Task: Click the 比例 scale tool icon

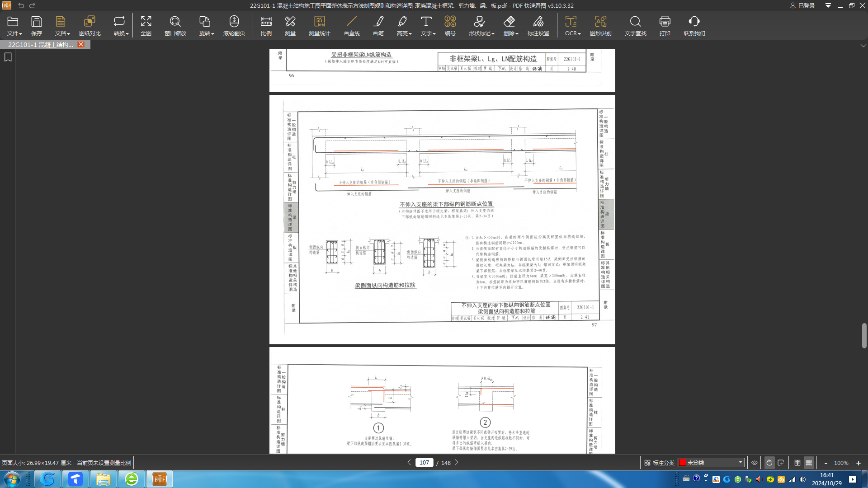Action: 266,25
